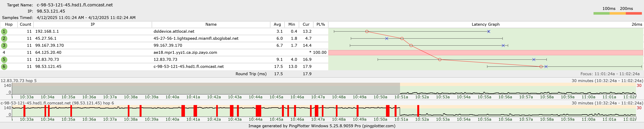This screenshot has width=644, height=129.
Task: Click the green segment of the latency legend
Action: click(x=602, y=14)
